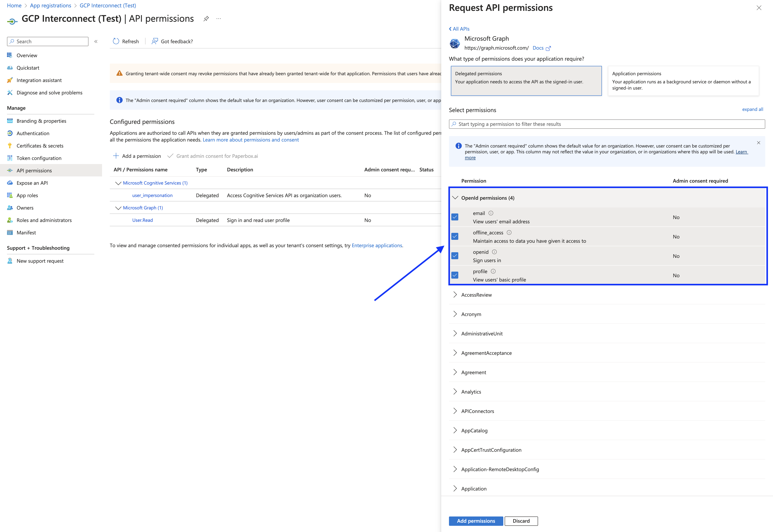Select the App roles icon
Screen dimensions: 773x532
(10, 195)
